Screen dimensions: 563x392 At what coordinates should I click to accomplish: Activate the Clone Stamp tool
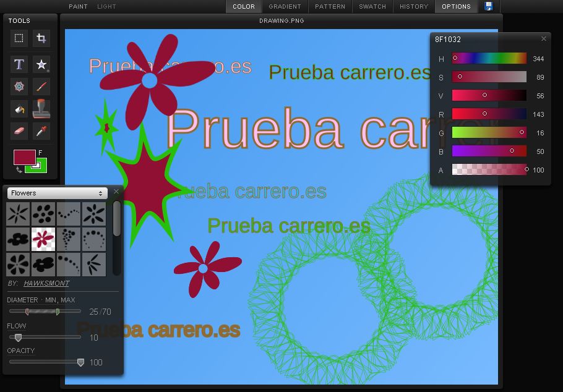pyautogui.click(x=42, y=109)
